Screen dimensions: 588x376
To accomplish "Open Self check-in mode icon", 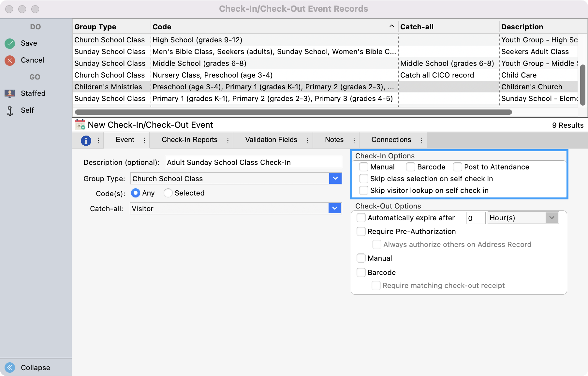I will [x=10, y=110].
